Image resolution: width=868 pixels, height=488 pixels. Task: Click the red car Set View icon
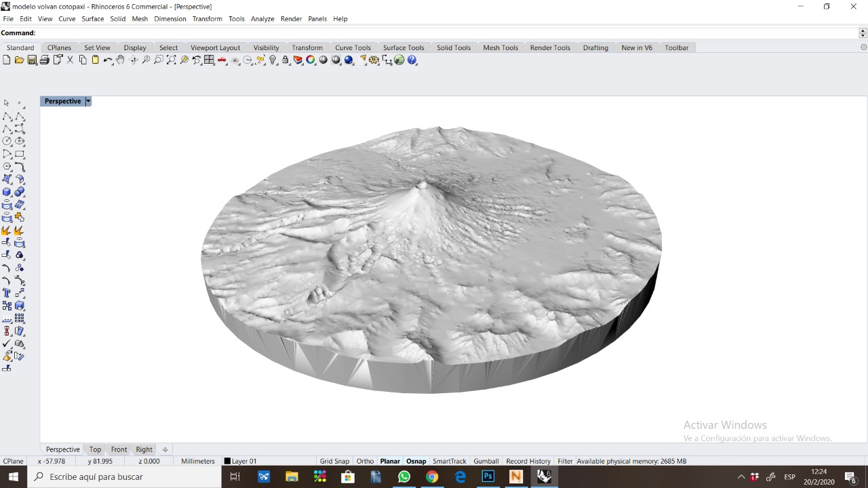pos(222,60)
